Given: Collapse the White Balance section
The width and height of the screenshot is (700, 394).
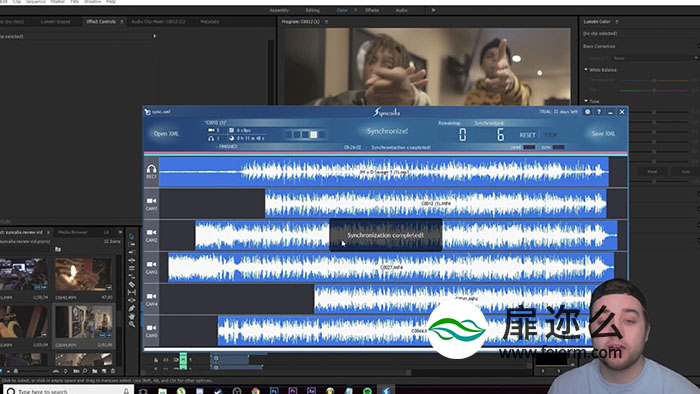Looking at the screenshot, I should coord(586,70).
